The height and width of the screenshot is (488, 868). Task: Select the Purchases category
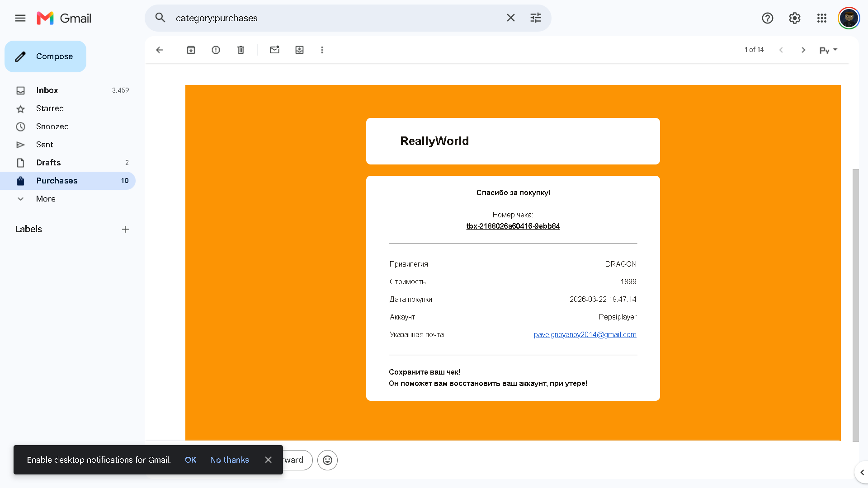point(68,181)
